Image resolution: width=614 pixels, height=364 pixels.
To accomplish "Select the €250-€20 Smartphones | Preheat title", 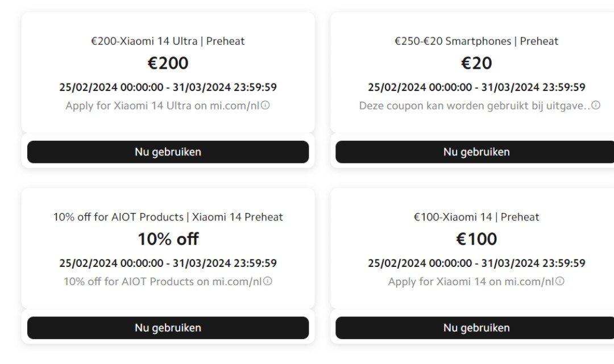I will click(476, 41).
